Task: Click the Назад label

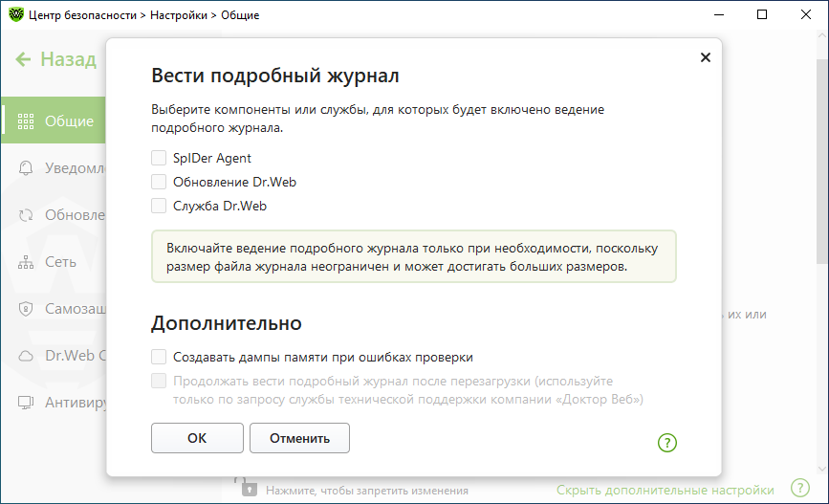Action: point(68,58)
